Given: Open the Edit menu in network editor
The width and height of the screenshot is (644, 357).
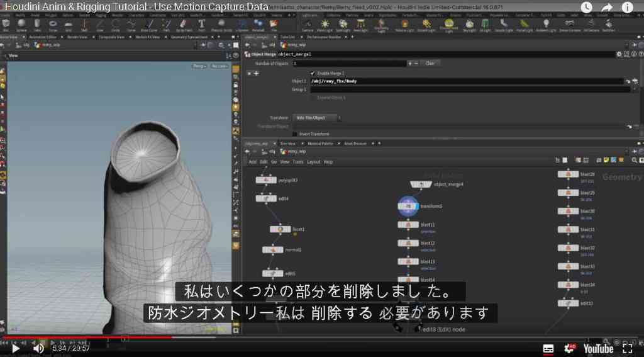Looking at the screenshot, I should pos(264,162).
